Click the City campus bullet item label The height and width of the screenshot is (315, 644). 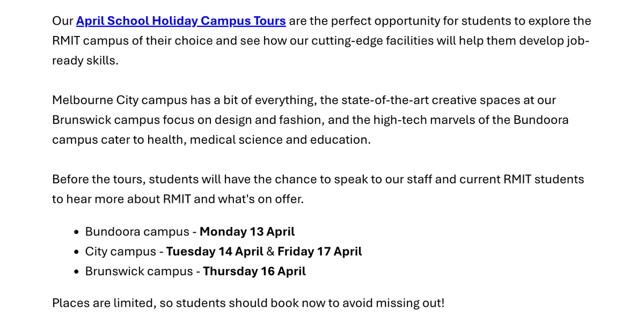click(120, 252)
